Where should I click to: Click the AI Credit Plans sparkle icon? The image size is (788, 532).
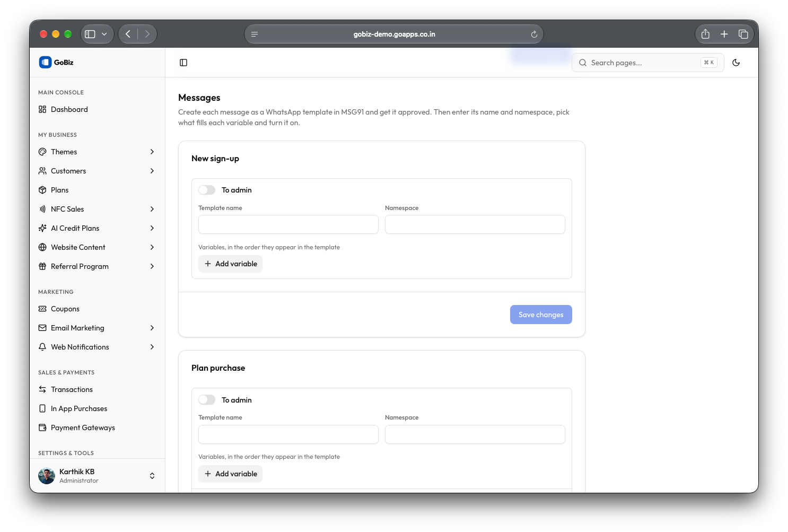click(42, 228)
